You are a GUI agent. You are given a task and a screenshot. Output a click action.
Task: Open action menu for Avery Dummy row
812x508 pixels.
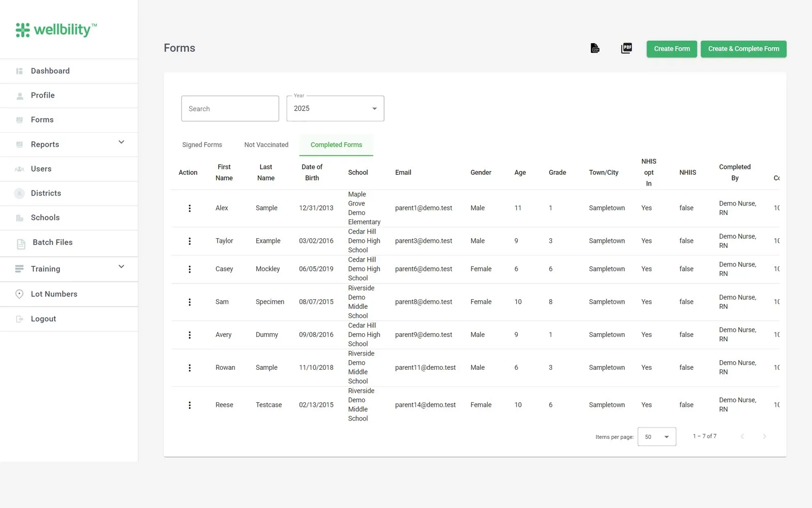click(190, 335)
